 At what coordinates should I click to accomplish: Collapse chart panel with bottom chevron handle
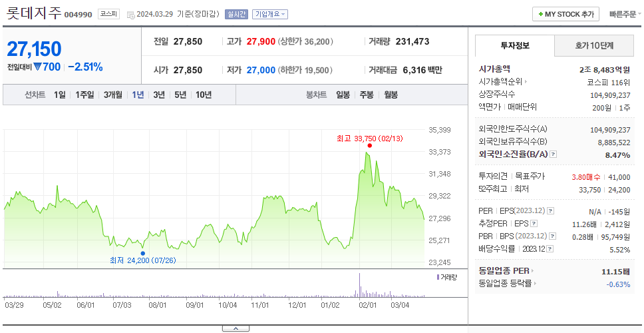pos(236,328)
